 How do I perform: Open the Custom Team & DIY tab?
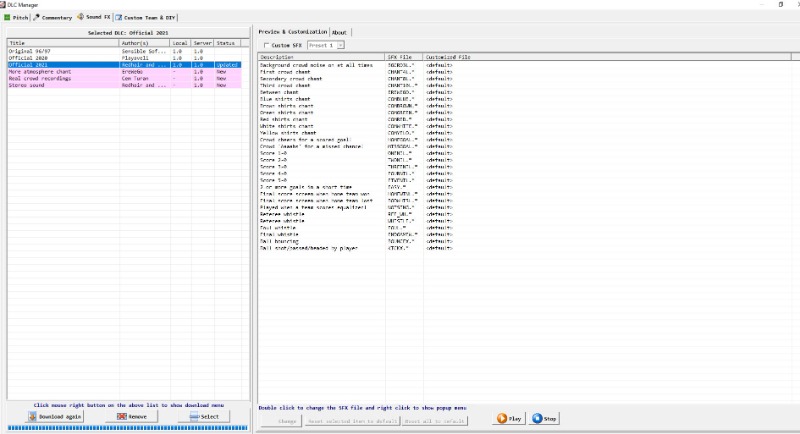146,17
